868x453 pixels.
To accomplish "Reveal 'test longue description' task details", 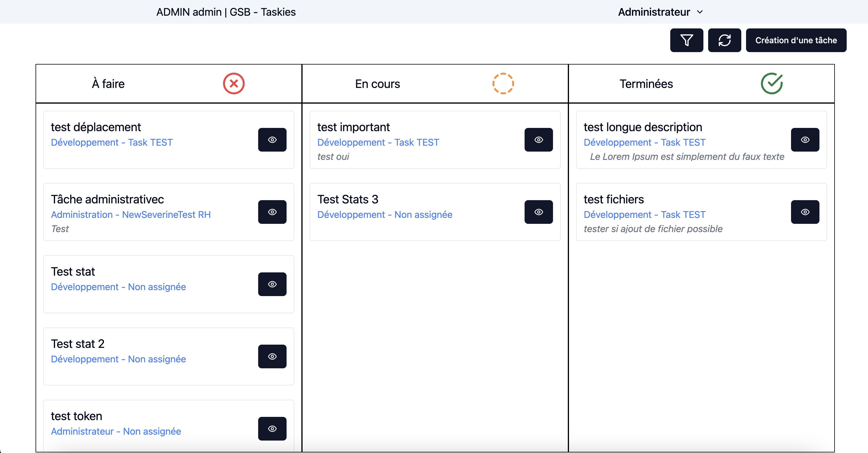I will (805, 139).
